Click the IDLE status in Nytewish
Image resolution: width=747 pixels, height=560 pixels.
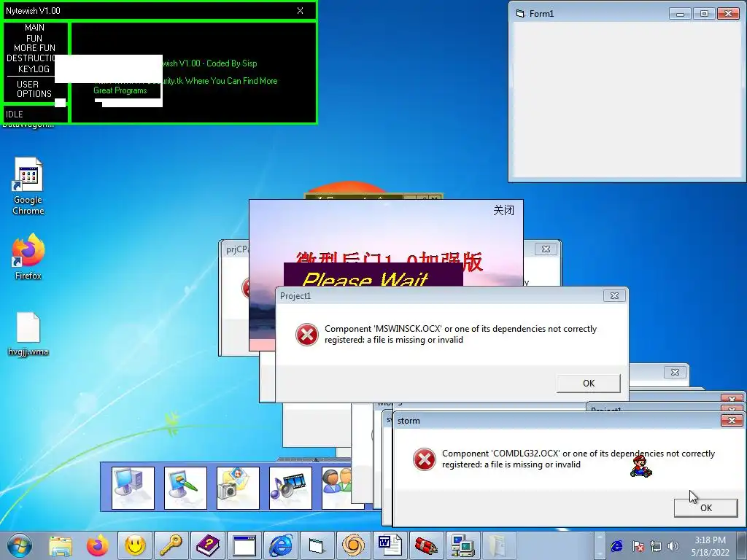coord(15,114)
